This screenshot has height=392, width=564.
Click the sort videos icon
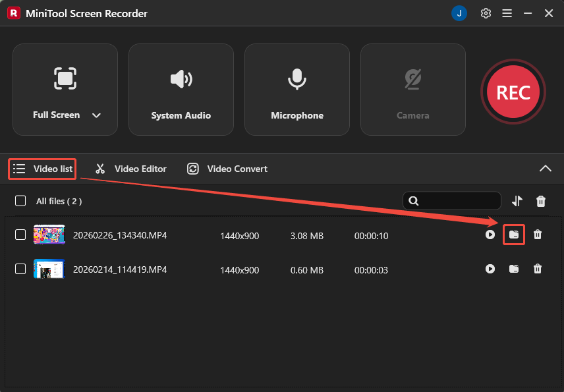coord(517,201)
